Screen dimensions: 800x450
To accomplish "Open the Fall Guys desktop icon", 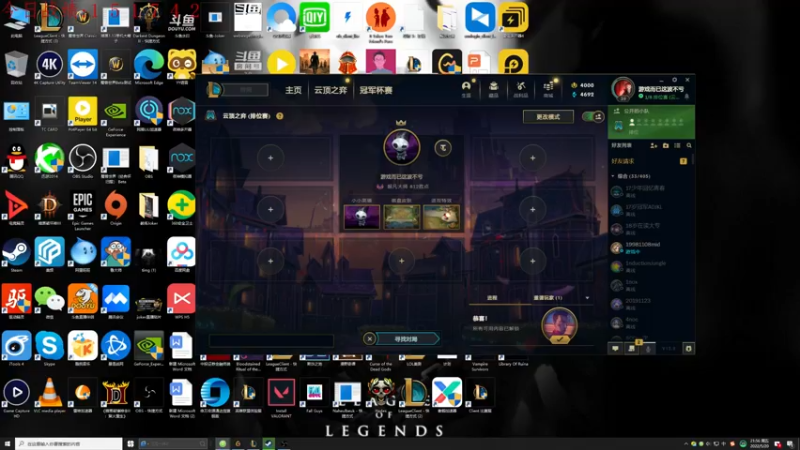I will pos(314,395).
